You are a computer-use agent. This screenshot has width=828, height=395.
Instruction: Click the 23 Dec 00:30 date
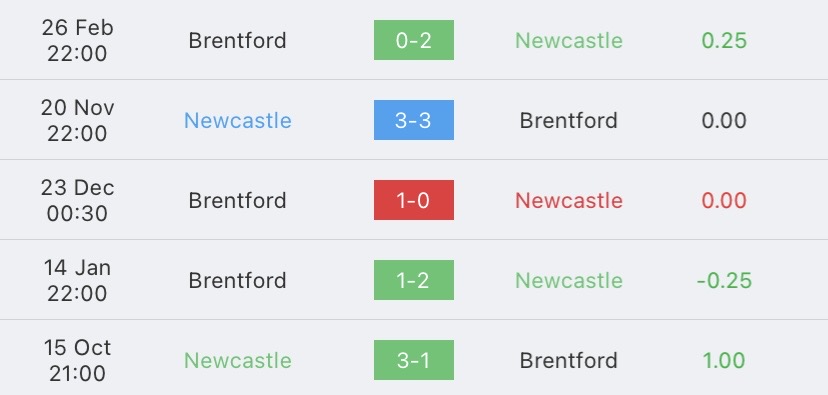(77, 201)
